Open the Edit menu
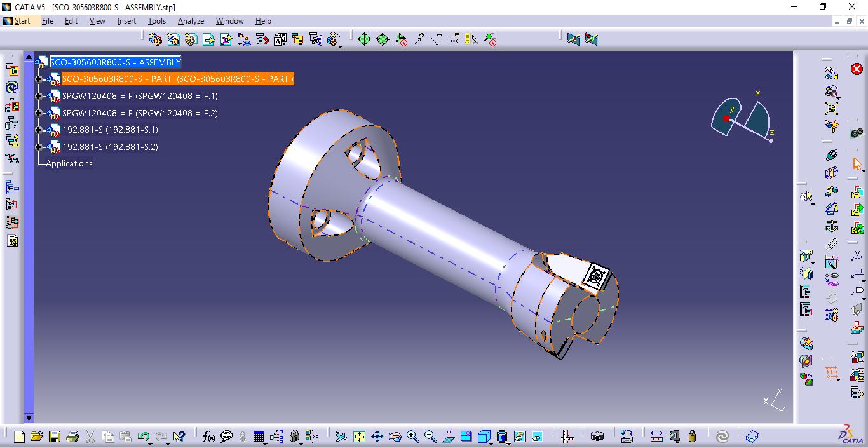The height and width of the screenshot is (448, 868). pyautogui.click(x=71, y=21)
